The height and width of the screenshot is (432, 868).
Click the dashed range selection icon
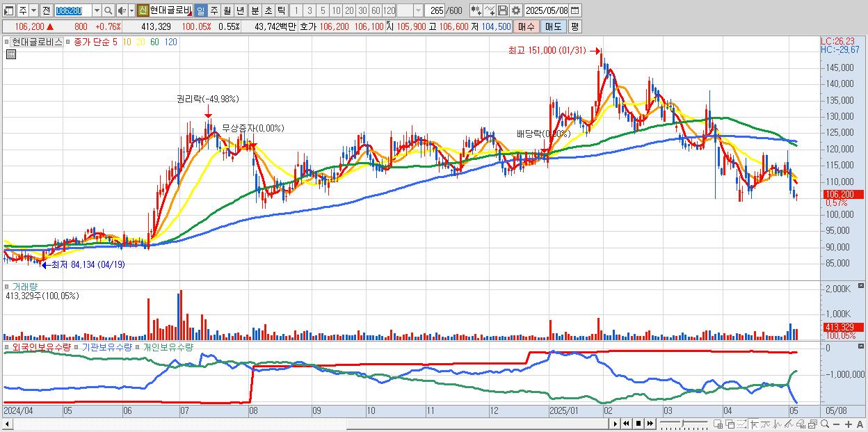(x=741, y=424)
